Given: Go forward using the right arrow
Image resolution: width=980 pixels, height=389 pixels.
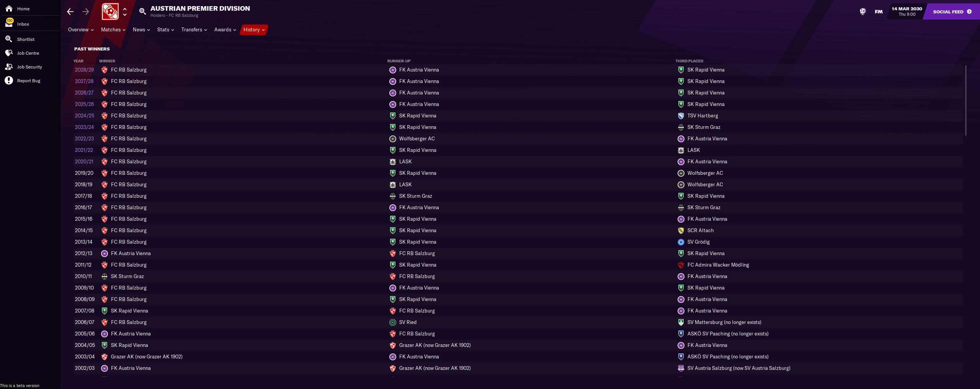Looking at the screenshot, I should (x=86, y=11).
